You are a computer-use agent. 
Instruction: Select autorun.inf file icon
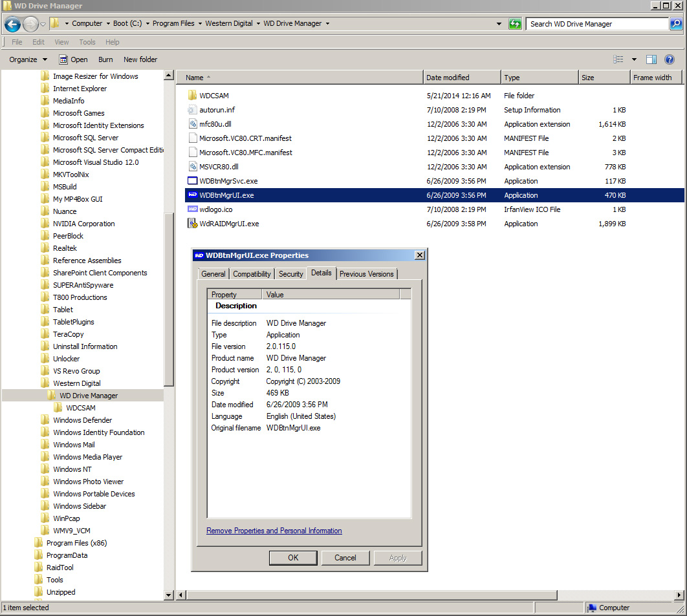pos(192,110)
